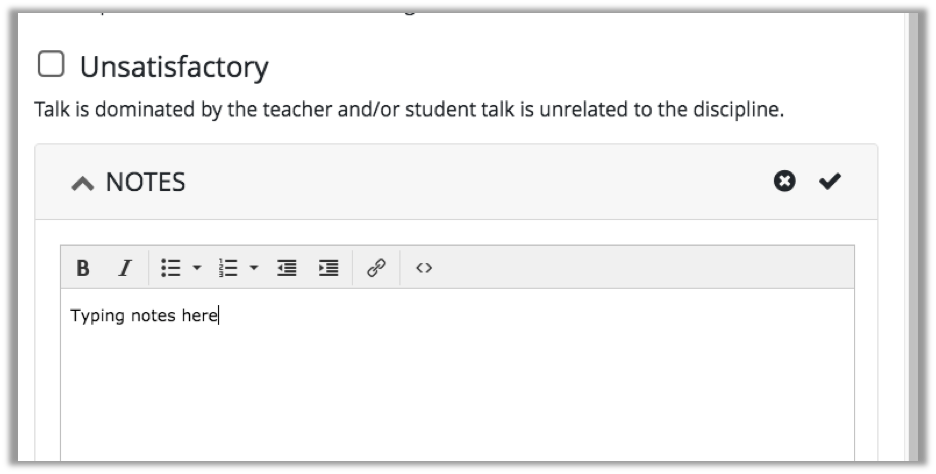Image resolution: width=936 pixels, height=474 pixels.
Task: Open numbered list style dropdown arrow
Action: click(254, 268)
